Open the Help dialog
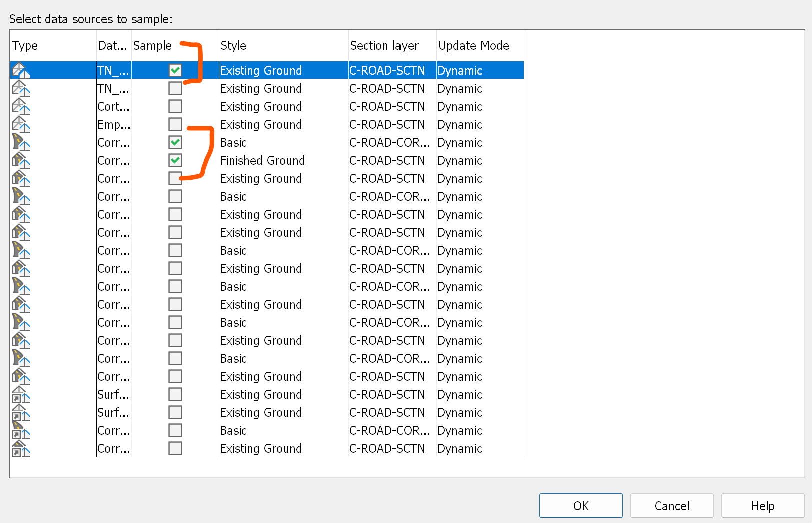Viewport: 812px width, 523px height. pos(762,505)
